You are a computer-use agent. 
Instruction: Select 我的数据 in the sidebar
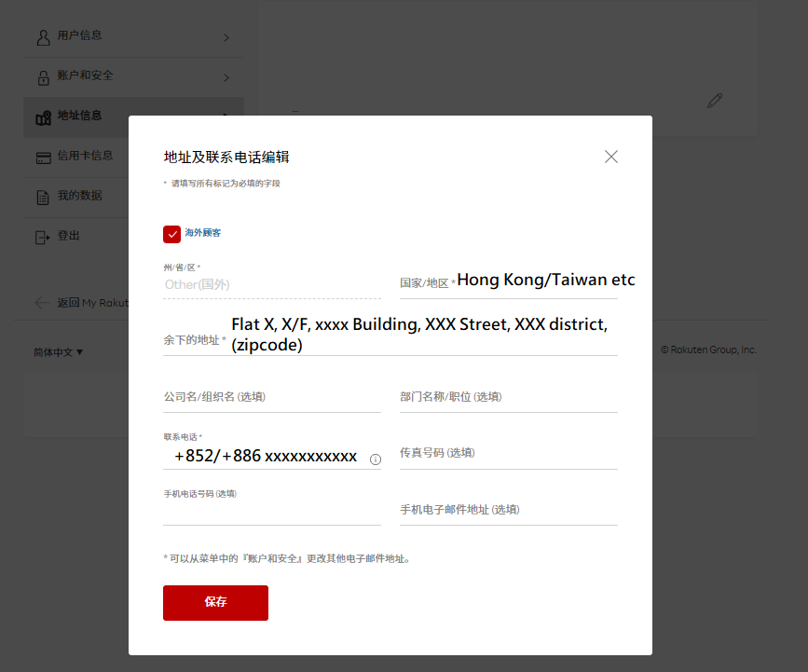pyautogui.click(x=79, y=197)
